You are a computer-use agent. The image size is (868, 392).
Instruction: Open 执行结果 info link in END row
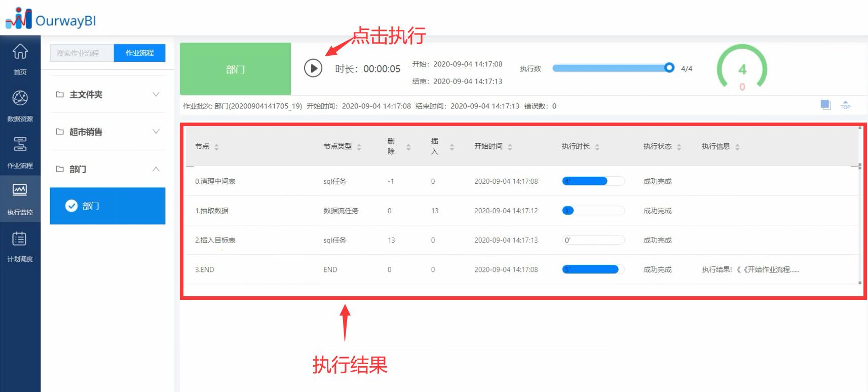(x=750, y=269)
